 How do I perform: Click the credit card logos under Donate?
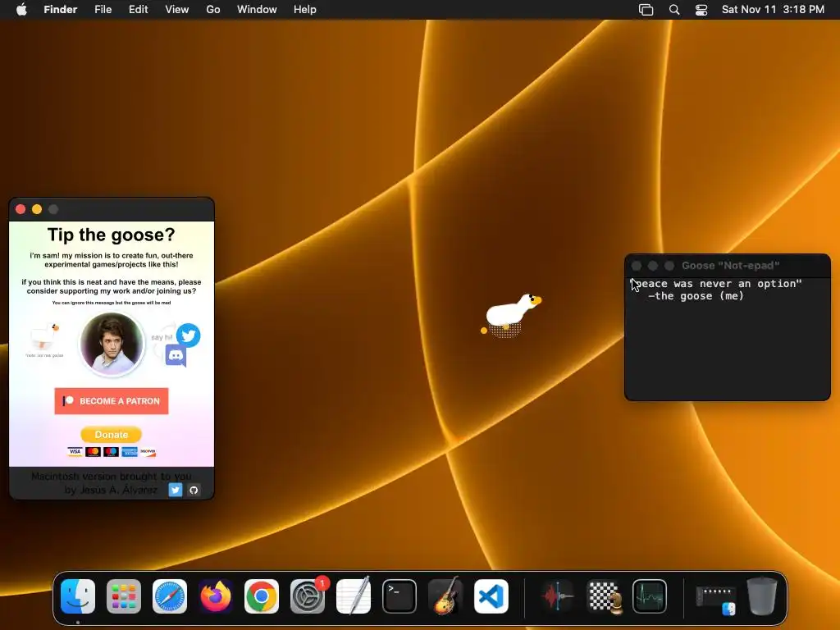[112, 452]
